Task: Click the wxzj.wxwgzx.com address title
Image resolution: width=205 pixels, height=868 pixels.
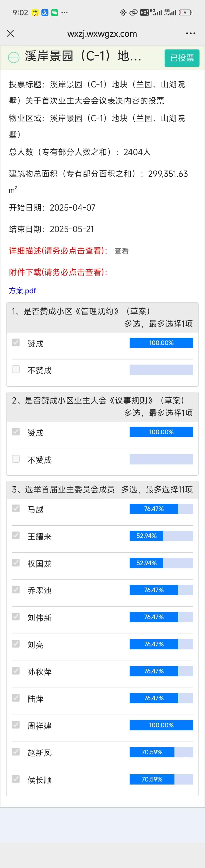Action: [x=102, y=34]
